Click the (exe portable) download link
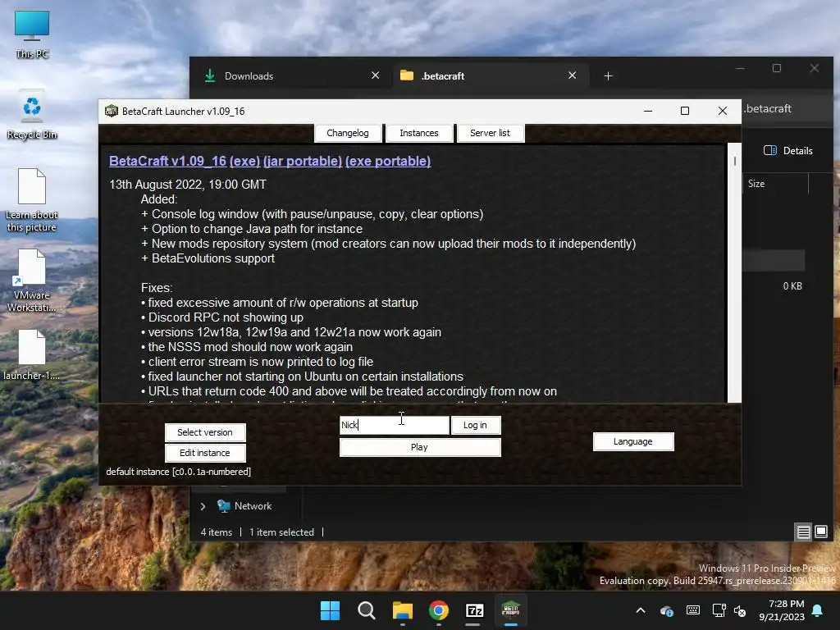 tap(388, 162)
